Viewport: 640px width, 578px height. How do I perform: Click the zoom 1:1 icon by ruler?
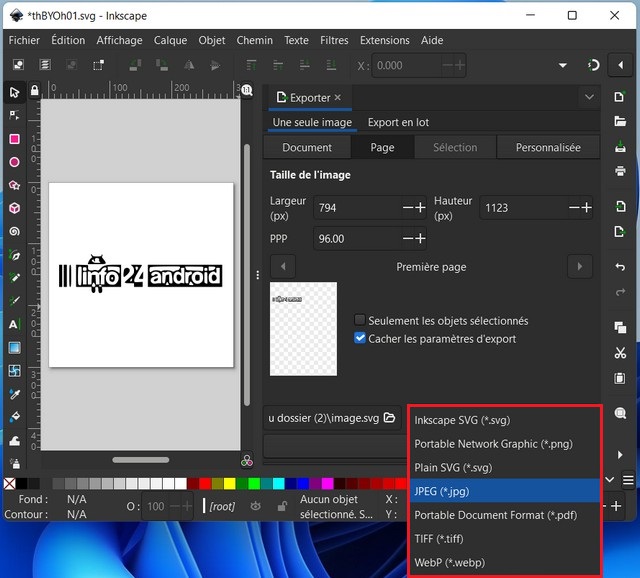pos(247,90)
